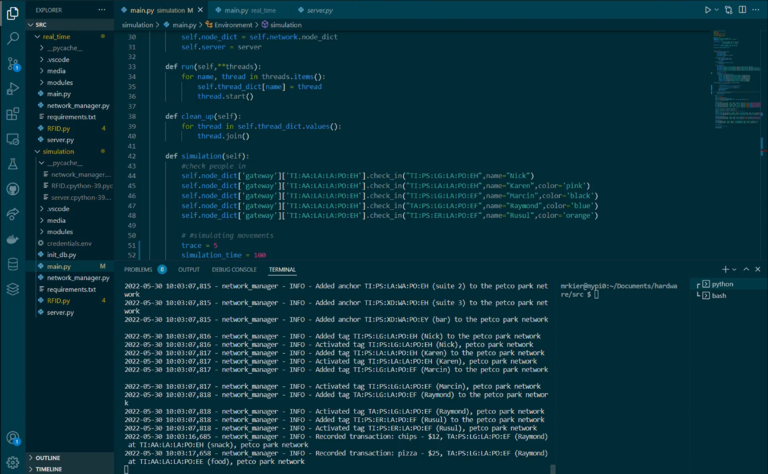Collapse the simulation folder in explorer
The height and width of the screenshot is (474, 768).
click(x=60, y=151)
